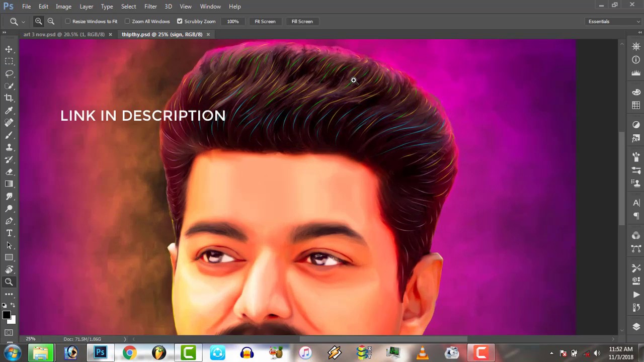Switch to art 3 nov.psd tab
This screenshot has height=362, width=644.
click(64, 34)
